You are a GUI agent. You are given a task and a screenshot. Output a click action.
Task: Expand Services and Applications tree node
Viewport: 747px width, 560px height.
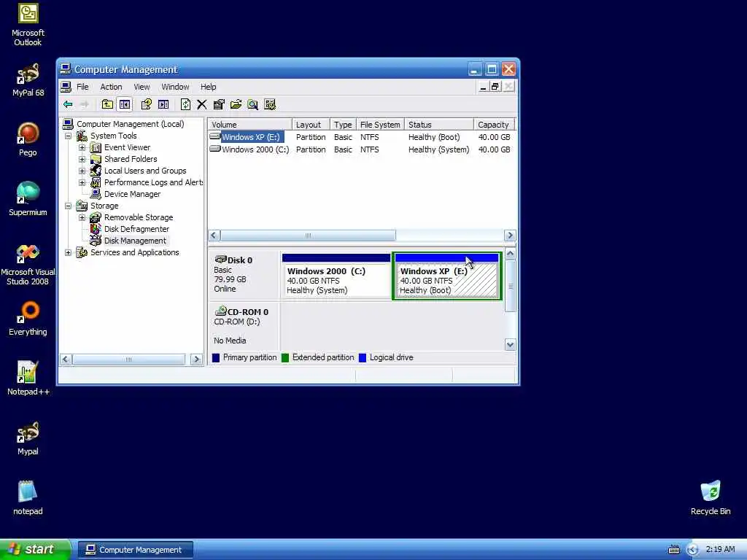(68, 252)
